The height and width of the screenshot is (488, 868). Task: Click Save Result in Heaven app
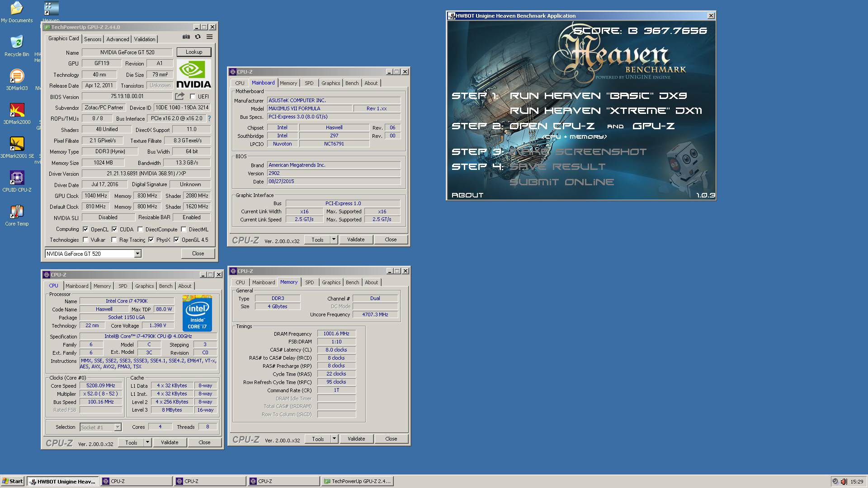(x=557, y=167)
